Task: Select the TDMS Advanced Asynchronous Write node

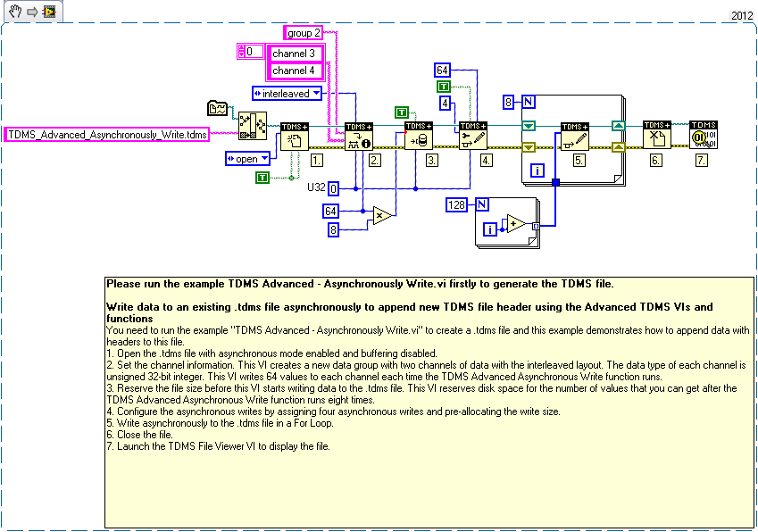Action: click(x=575, y=137)
